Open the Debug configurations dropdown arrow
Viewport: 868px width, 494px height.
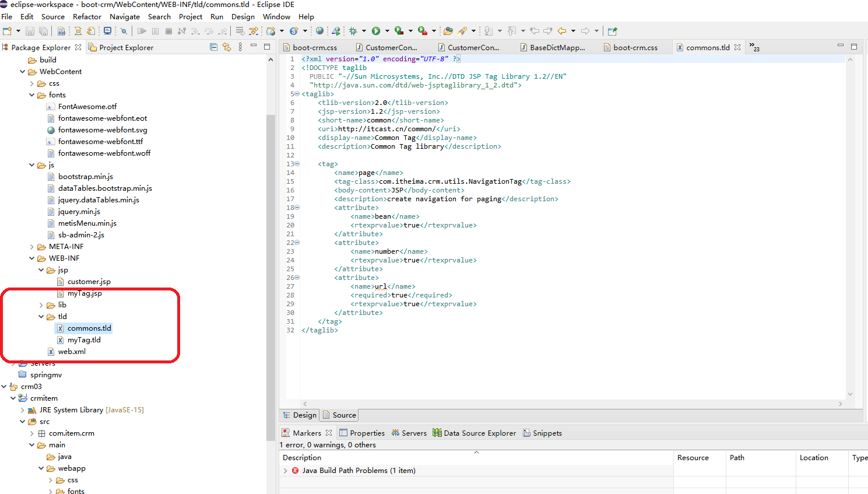[364, 31]
